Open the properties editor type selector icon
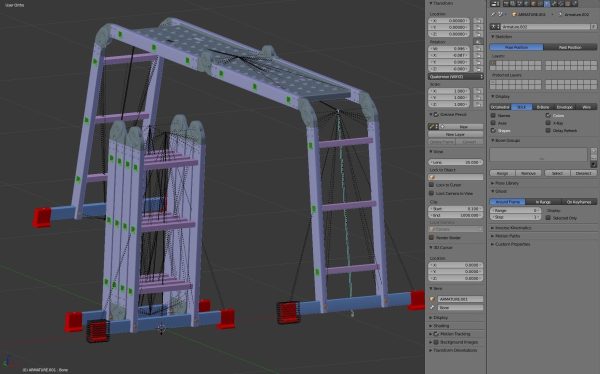The image size is (600, 374). tap(494, 4)
